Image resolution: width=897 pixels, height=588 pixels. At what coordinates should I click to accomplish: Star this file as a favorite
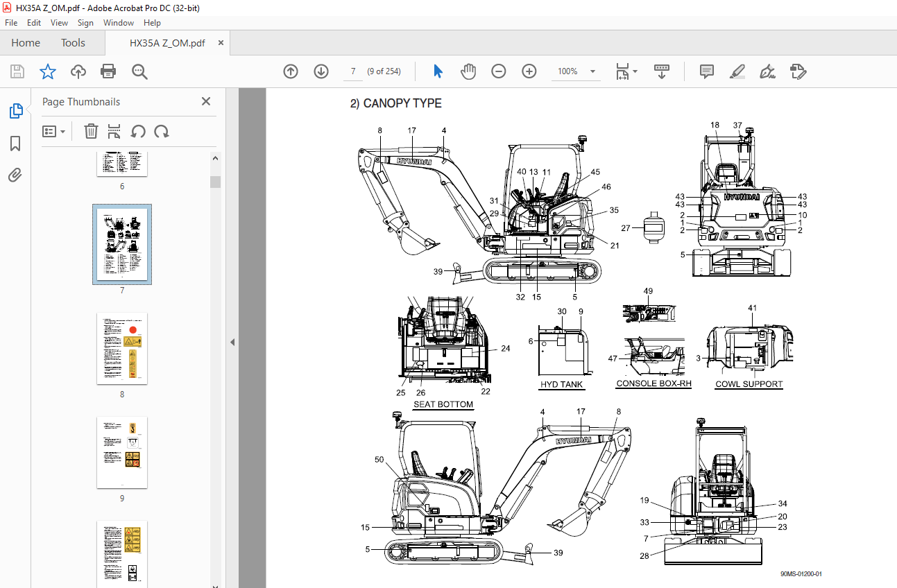[47, 71]
